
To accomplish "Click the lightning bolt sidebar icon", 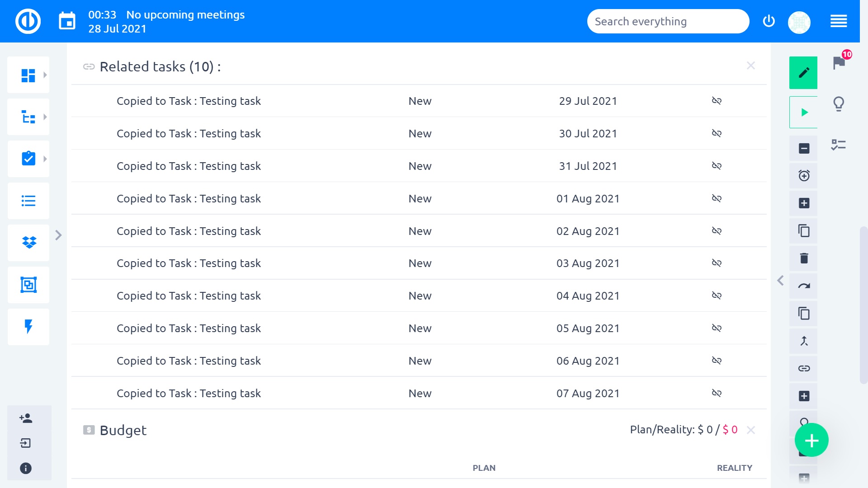I will [x=28, y=327].
